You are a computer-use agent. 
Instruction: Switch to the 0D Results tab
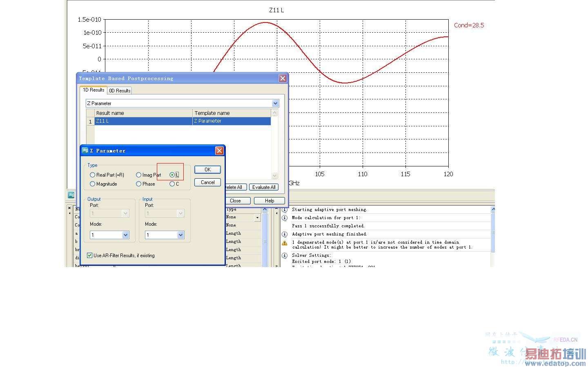tap(120, 91)
